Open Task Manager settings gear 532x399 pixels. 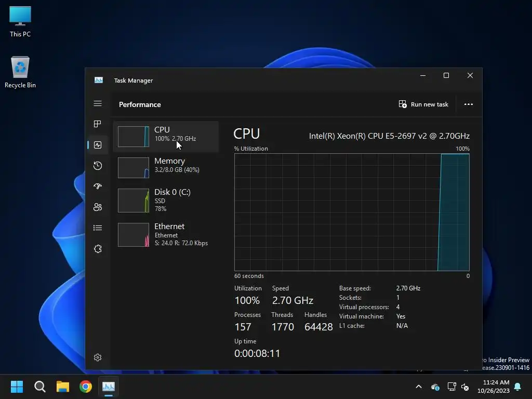tap(98, 357)
